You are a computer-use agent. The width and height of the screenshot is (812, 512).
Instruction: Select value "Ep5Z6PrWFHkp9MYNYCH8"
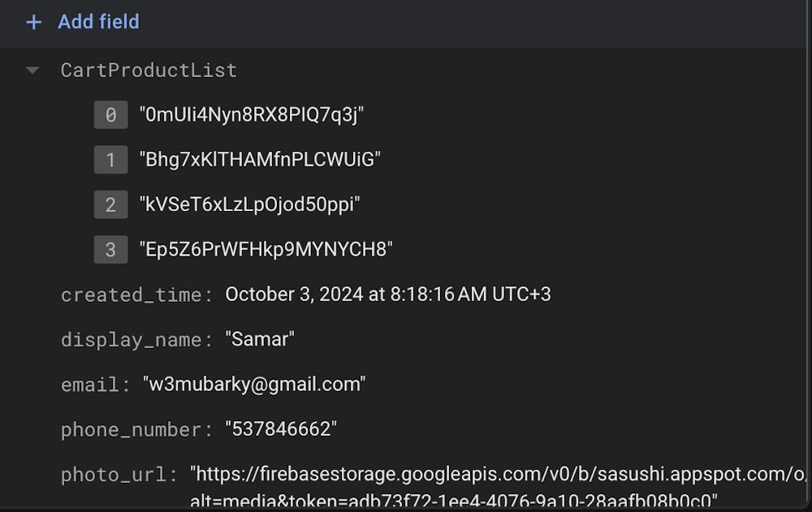pos(266,249)
